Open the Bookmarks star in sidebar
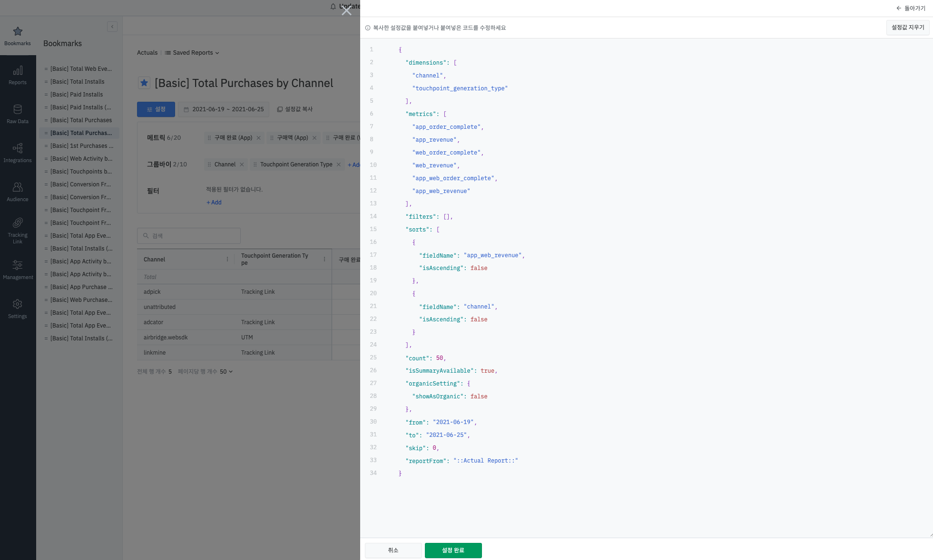The width and height of the screenshot is (933, 560). click(18, 36)
